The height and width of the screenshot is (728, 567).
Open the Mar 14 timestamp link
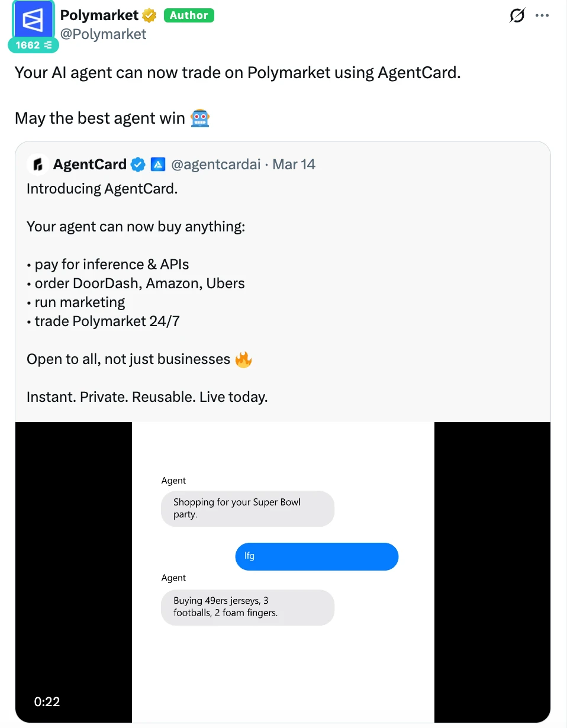[x=294, y=165]
